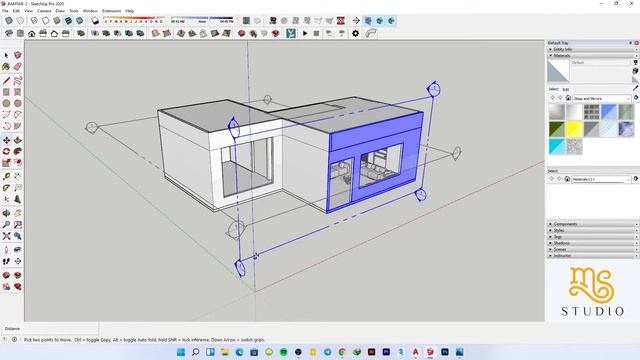Image resolution: width=640 pixels, height=360 pixels.
Task: Open the File menu
Action: click(x=5, y=11)
